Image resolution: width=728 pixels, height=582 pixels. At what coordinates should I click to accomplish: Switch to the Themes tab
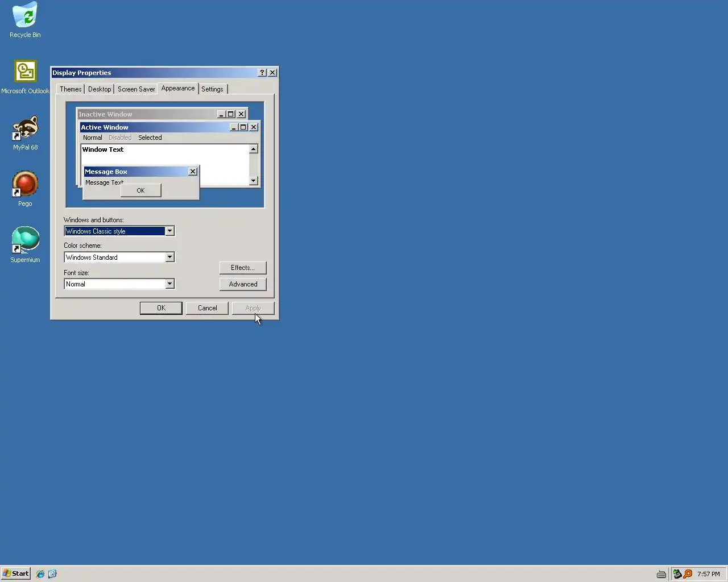[71, 89]
